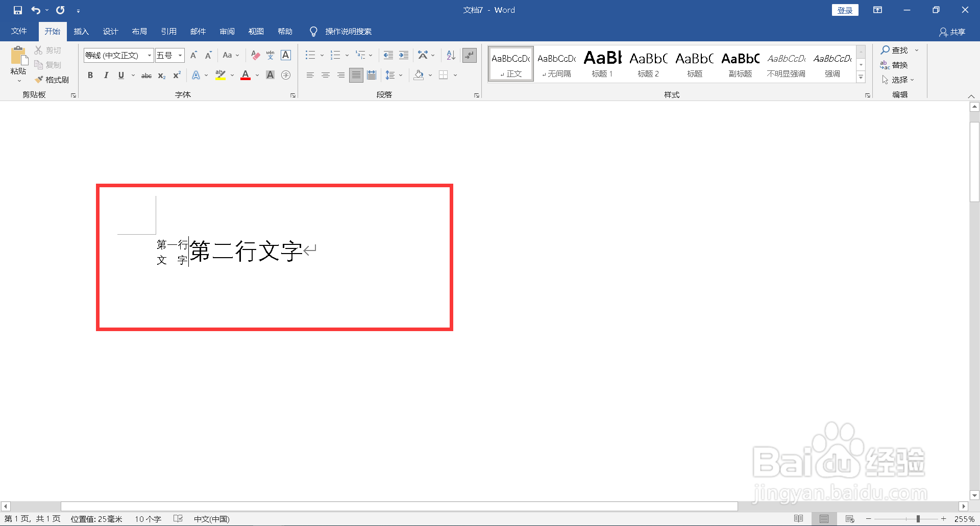Apply red font color button
The height and width of the screenshot is (526, 980).
pos(246,76)
